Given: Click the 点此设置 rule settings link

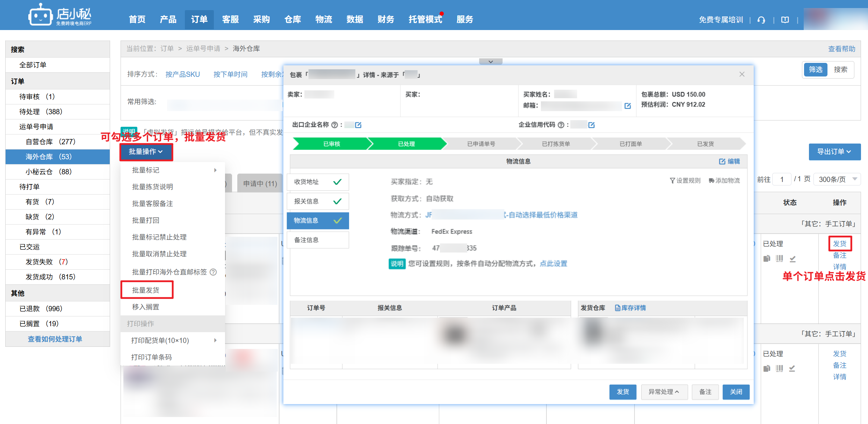Looking at the screenshot, I should pos(553,264).
